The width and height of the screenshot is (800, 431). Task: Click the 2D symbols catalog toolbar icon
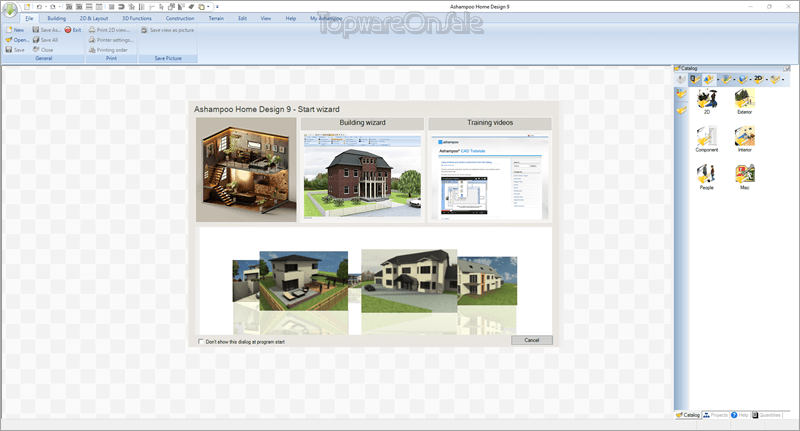[x=759, y=79]
